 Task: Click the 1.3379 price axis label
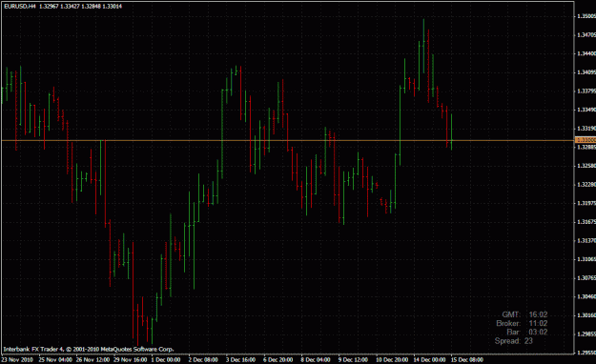586,91
